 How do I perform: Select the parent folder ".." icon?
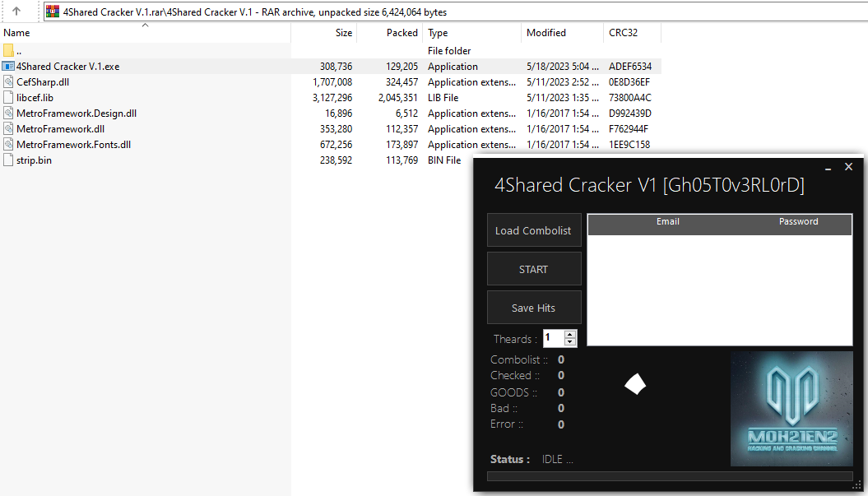8,50
